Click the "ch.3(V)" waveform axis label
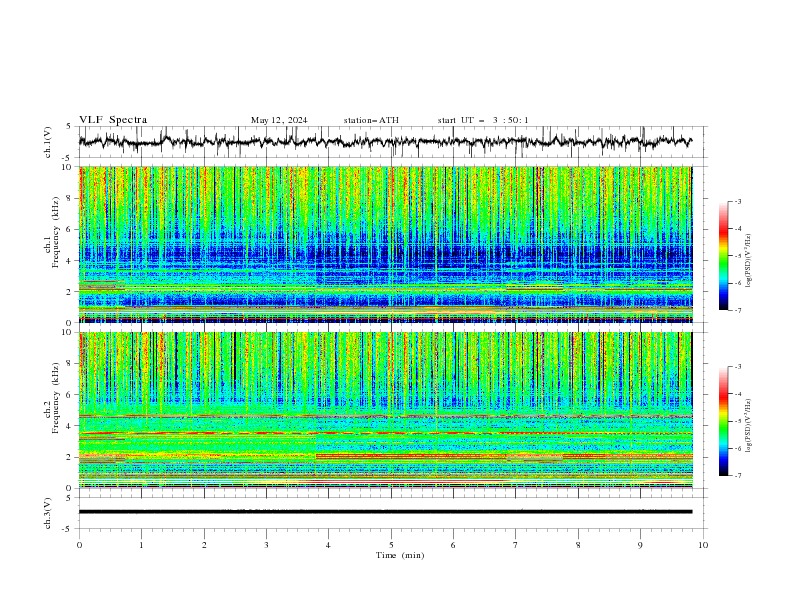792x612 pixels. click(48, 513)
